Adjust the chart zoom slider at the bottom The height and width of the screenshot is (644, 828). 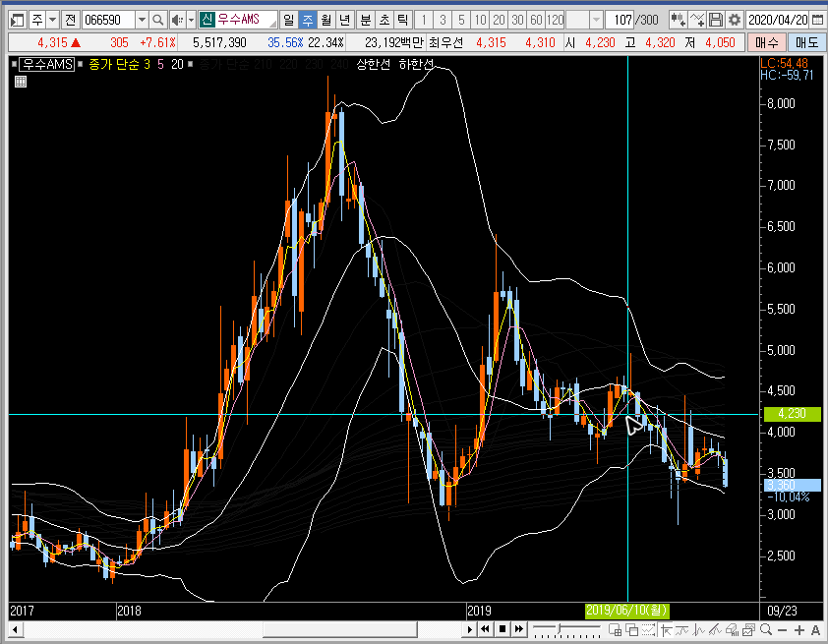(560, 628)
